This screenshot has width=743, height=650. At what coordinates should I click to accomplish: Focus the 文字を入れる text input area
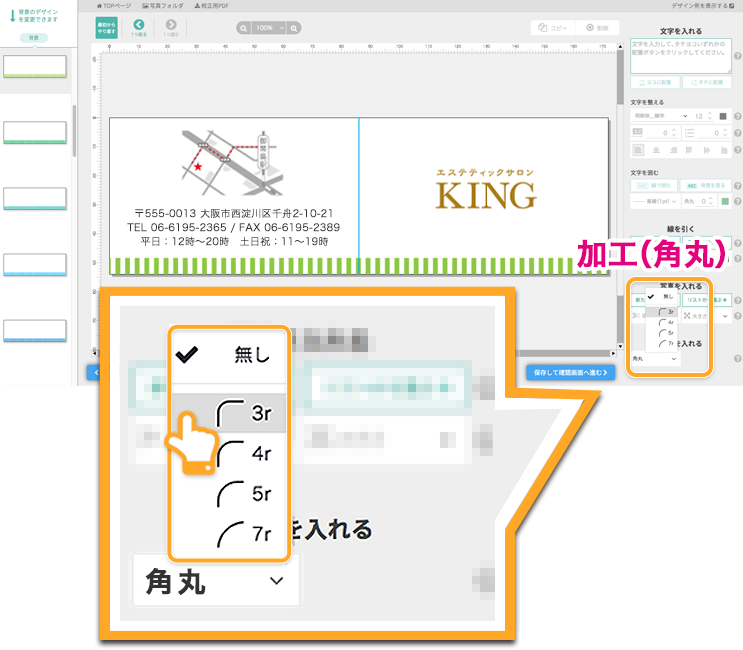coord(680,56)
